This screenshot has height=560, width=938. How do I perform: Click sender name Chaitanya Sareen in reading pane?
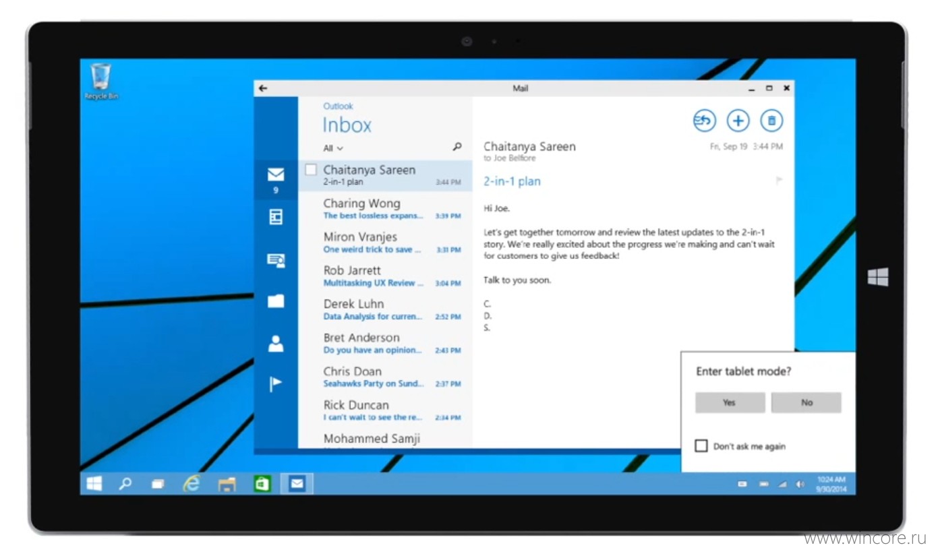[x=529, y=146]
